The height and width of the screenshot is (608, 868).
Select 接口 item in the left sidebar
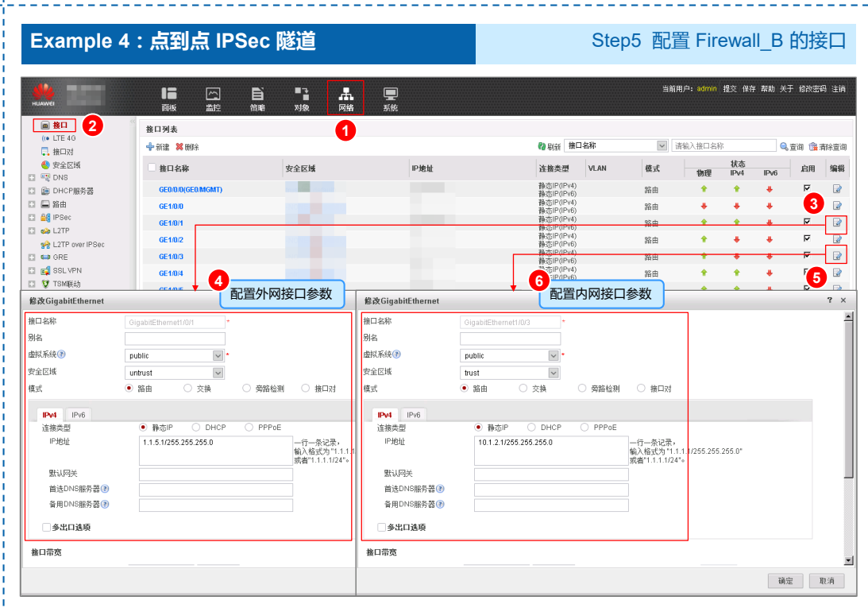click(x=60, y=125)
